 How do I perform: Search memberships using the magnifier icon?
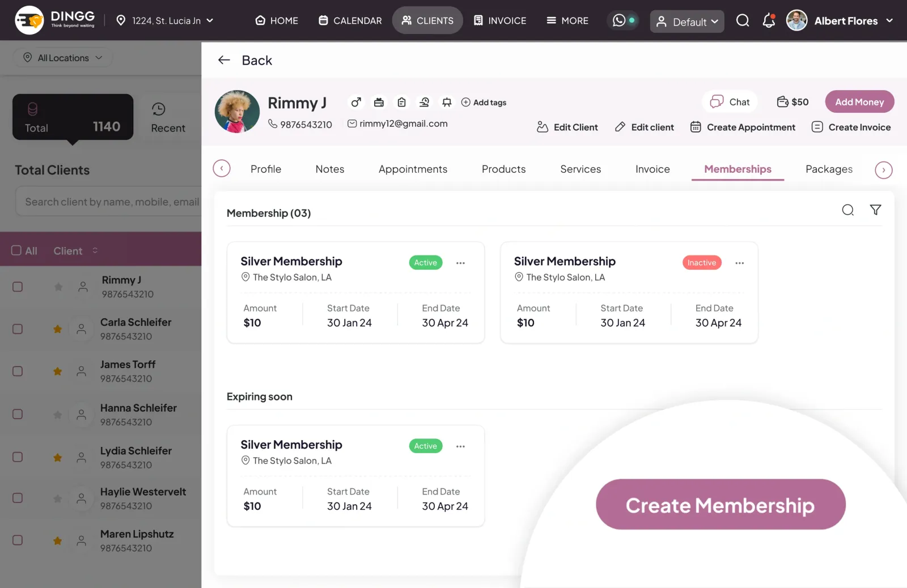coord(848,210)
